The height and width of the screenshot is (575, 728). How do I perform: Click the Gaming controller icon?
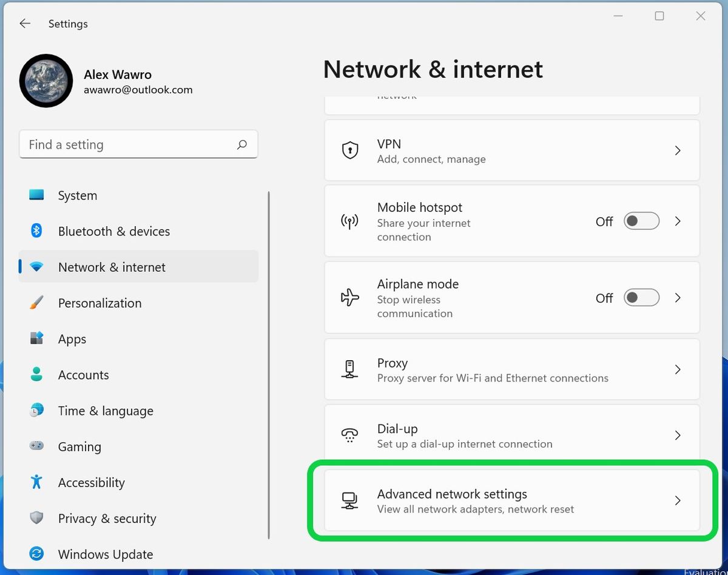pyautogui.click(x=36, y=446)
